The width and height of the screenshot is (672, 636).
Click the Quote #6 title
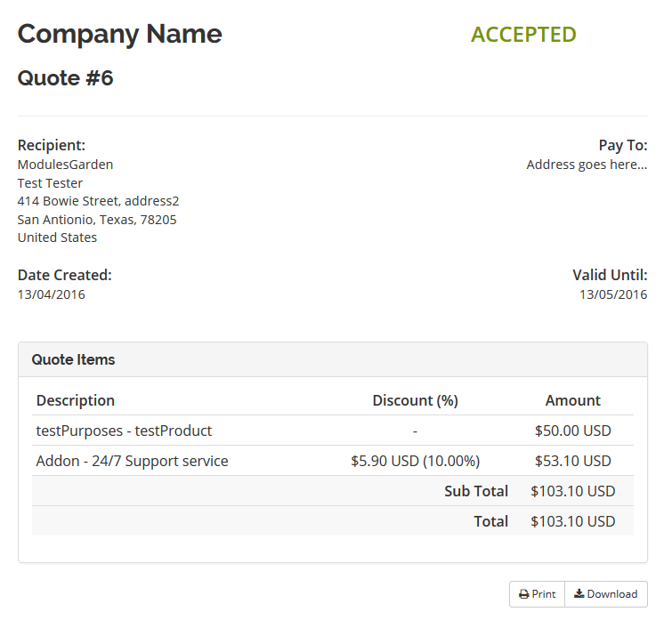[x=65, y=78]
